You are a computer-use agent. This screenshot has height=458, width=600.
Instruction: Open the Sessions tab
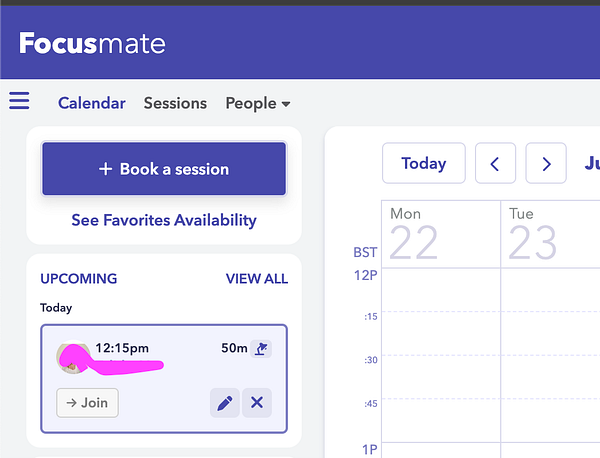175,103
